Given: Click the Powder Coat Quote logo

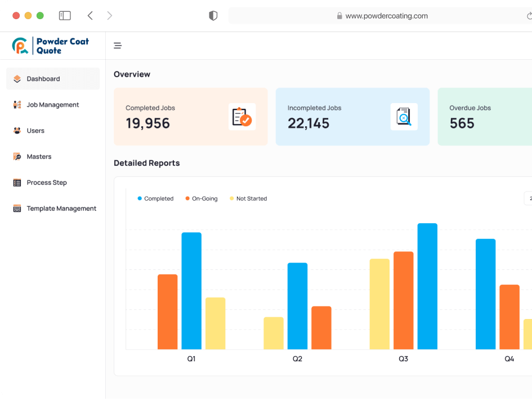Looking at the screenshot, I should click(x=51, y=46).
